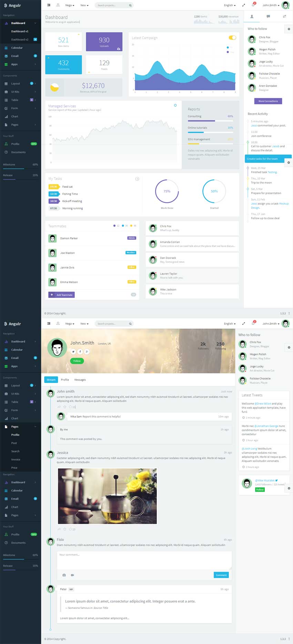The width and height of the screenshot is (293, 644).
Task: Click the arrow circle icon in My Tasks
Action: (x=137, y=179)
